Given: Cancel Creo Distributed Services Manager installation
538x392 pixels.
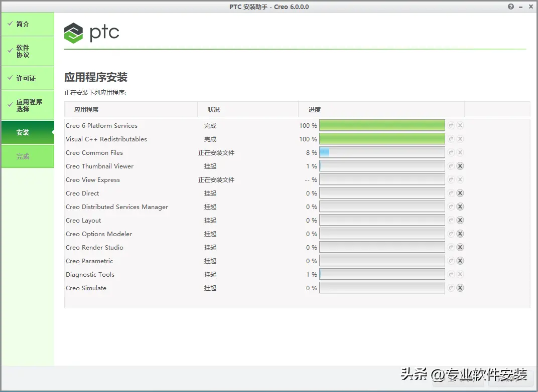Looking at the screenshot, I should coord(460,207).
